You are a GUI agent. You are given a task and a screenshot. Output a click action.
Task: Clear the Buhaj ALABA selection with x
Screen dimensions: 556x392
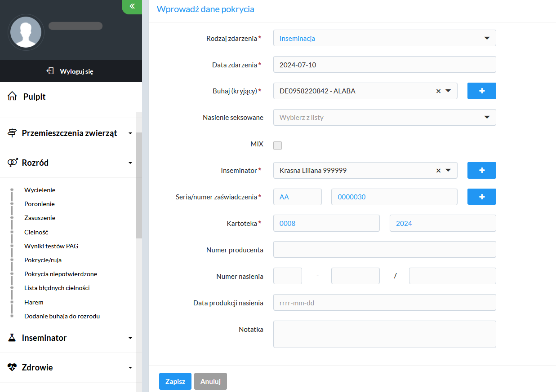point(438,91)
